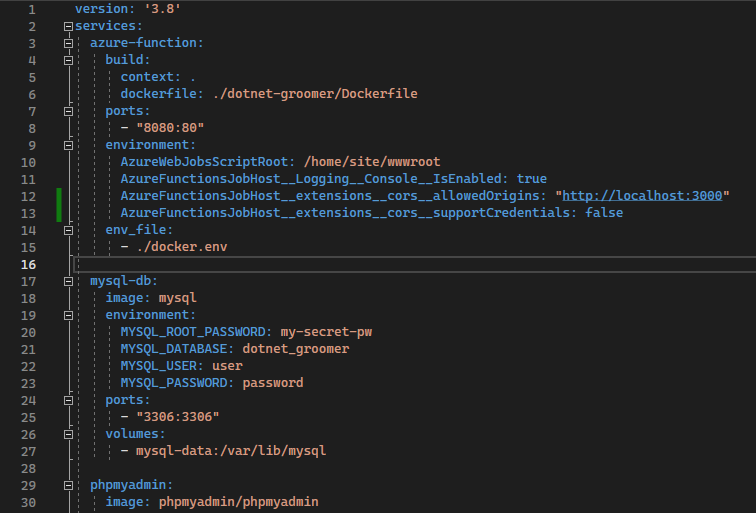Click the ./dotnet-groomer/Dockerfile path
This screenshot has height=513, width=756.
(315, 94)
